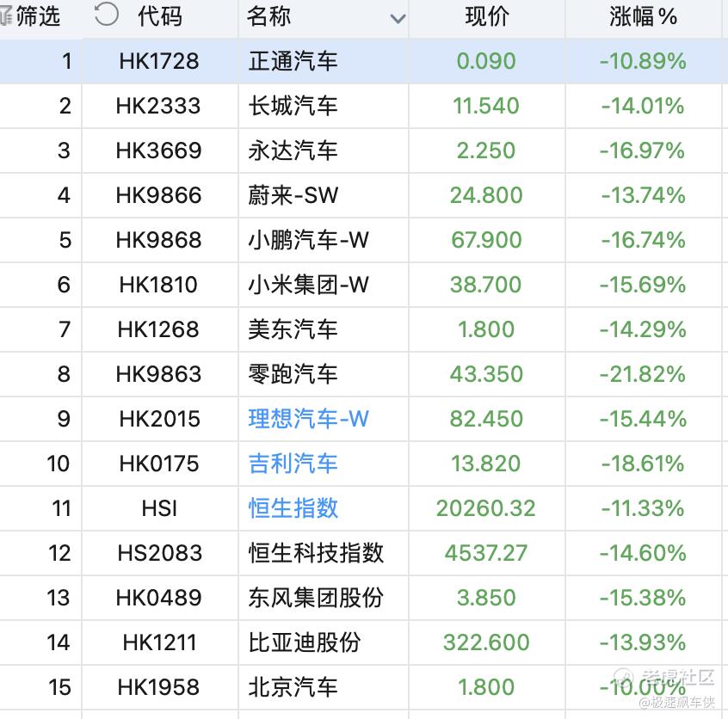The height and width of the screenshot is (719, 728).
Task: Click the 20260.32 index value
Action: click(x=486, y=508)
